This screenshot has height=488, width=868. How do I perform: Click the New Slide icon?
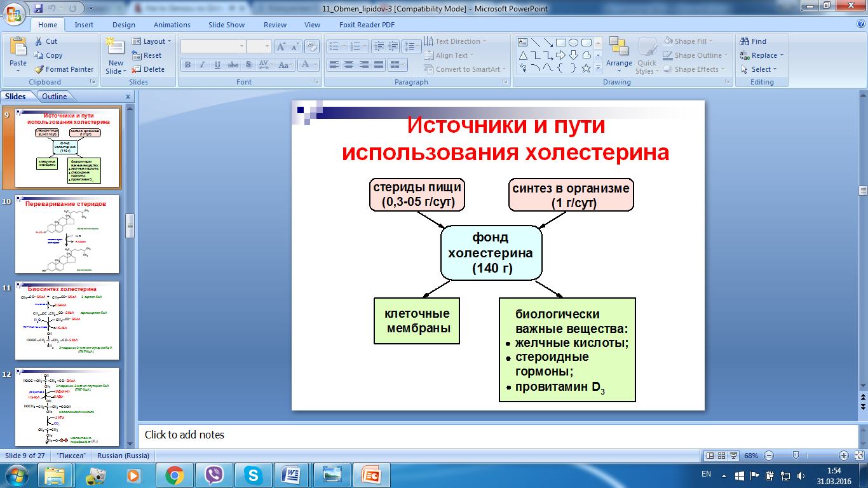pos(116,48)
